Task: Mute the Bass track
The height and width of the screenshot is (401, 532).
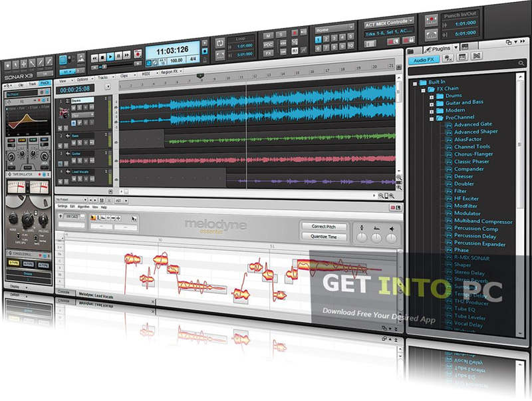Action: [x=74, y=143]
